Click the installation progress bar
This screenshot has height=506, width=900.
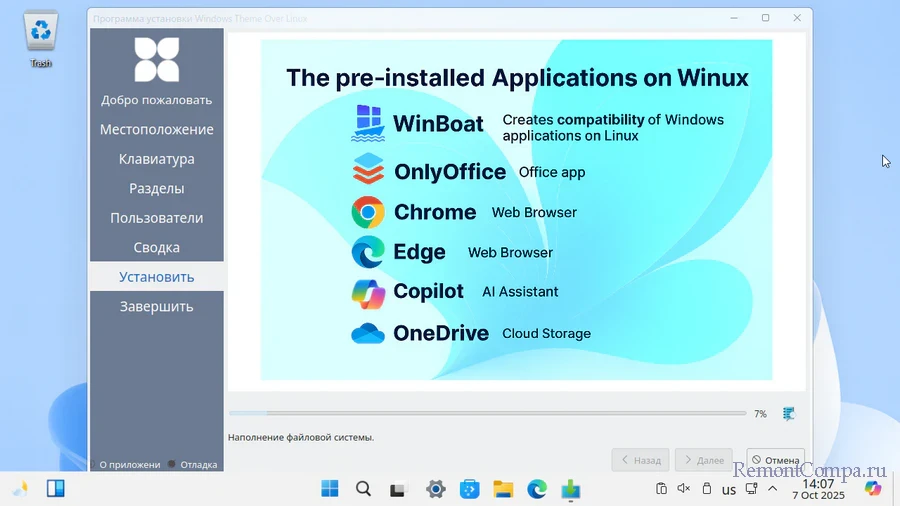click(487, 413)
